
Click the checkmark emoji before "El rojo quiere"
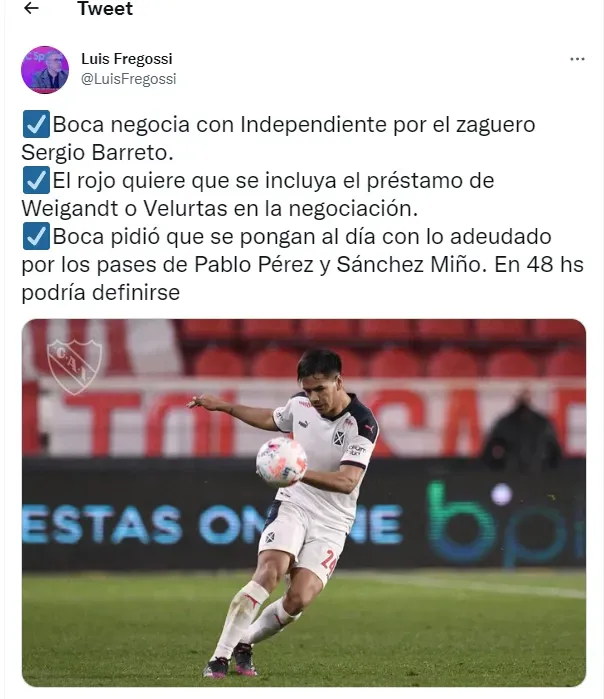pos(36,181)
